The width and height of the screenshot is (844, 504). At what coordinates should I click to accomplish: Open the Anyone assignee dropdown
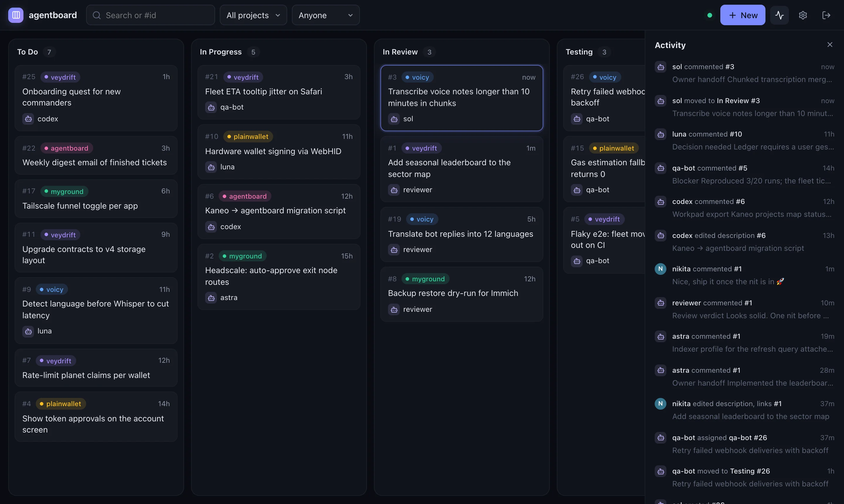tap(325, 15)
